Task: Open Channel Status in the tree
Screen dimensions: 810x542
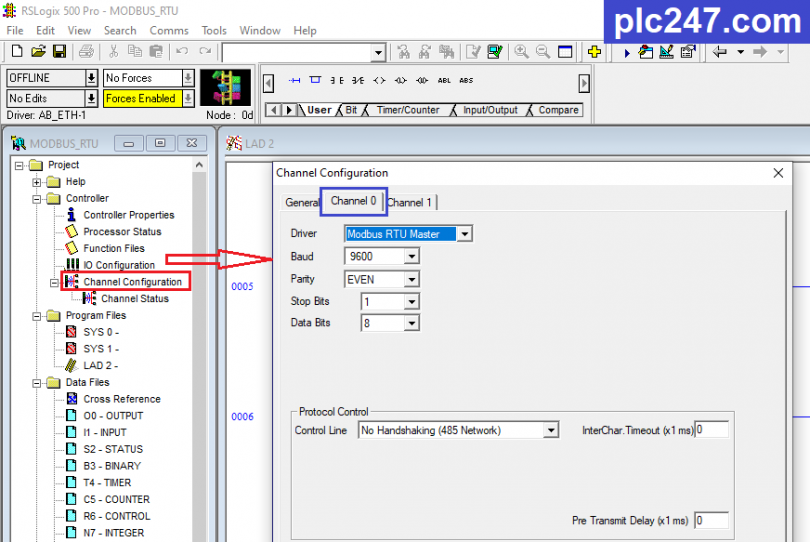Action: [x=134, y=299]
